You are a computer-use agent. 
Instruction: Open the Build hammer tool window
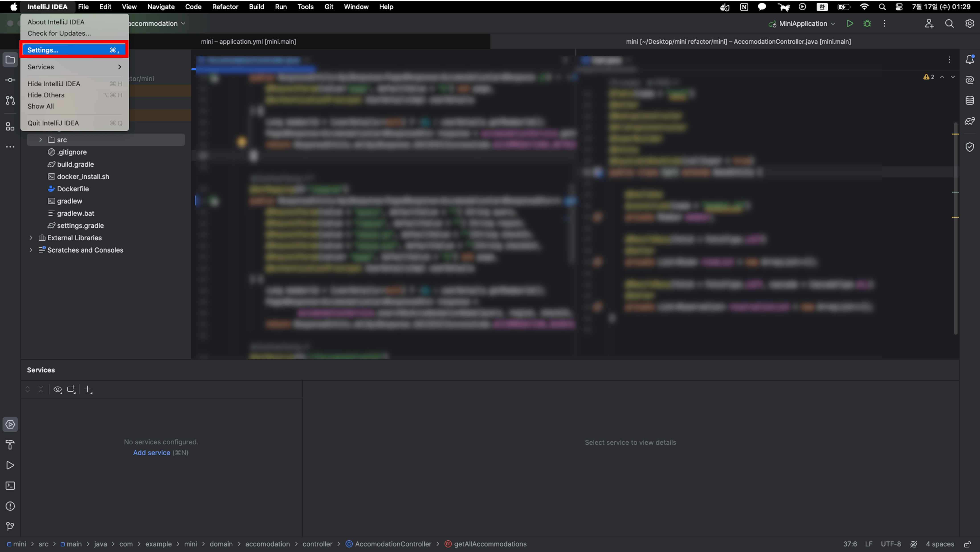point(10,445)
